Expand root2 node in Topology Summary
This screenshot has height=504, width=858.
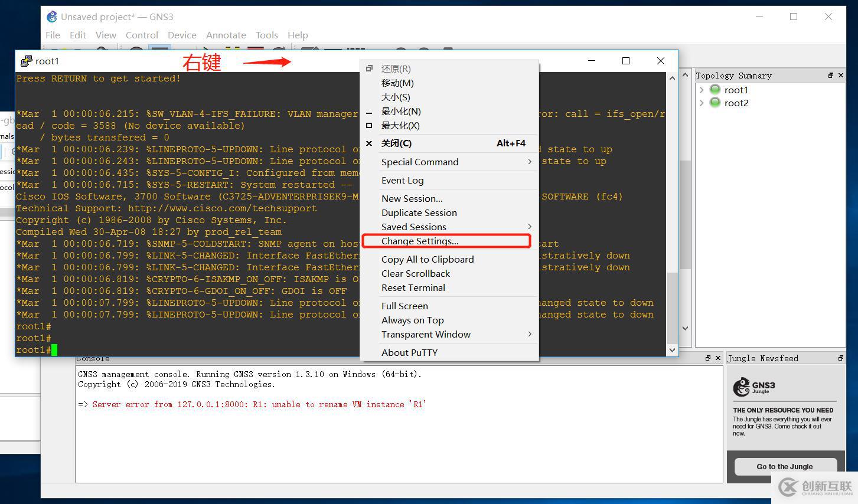click(x=702, y=103)
